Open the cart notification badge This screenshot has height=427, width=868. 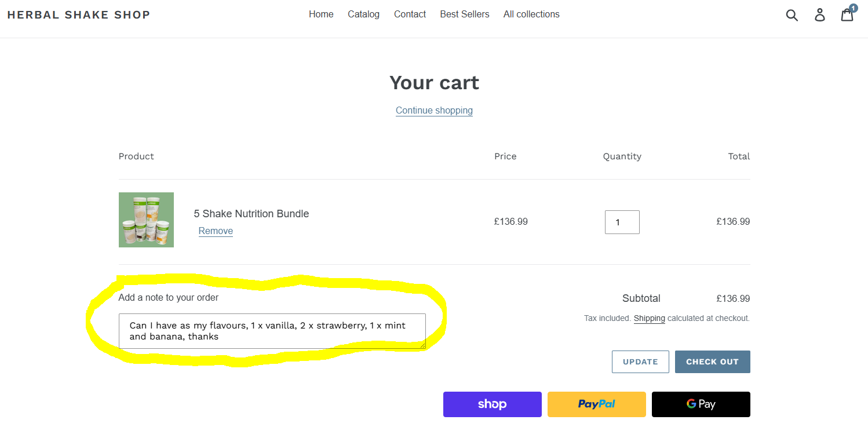tap(853, 8)
